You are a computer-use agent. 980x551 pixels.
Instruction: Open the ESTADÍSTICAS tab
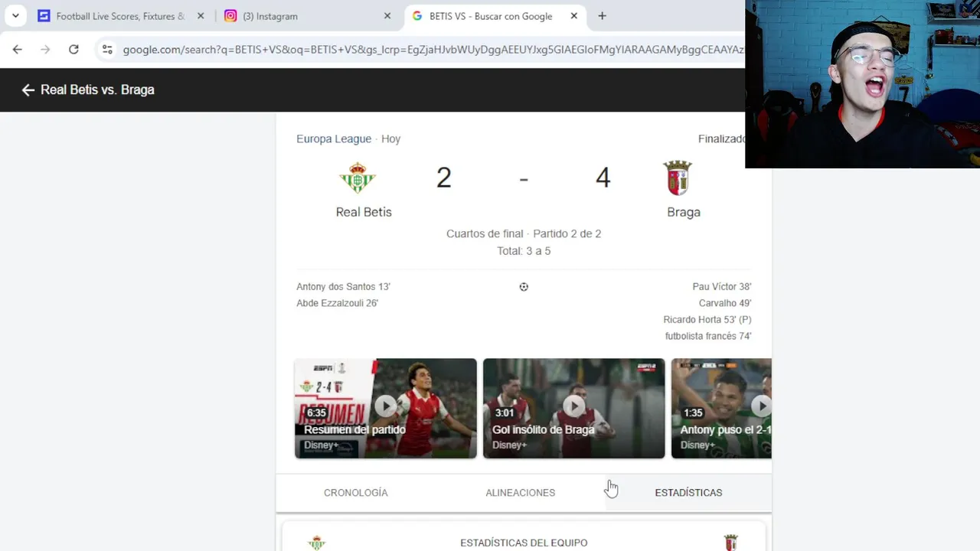coord(688,493)
